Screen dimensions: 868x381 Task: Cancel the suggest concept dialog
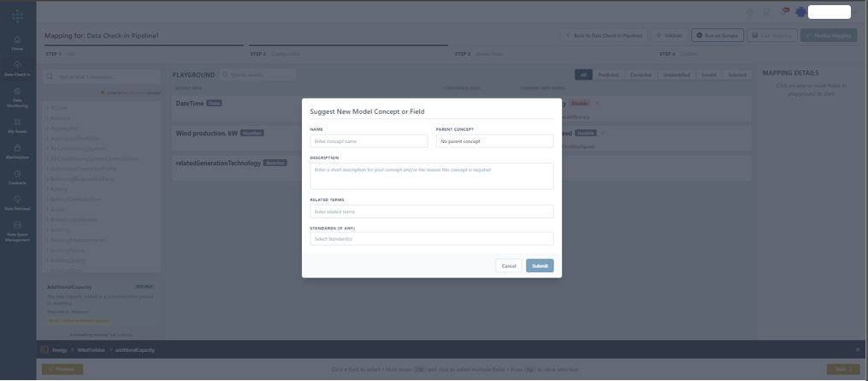click(508, 265)
